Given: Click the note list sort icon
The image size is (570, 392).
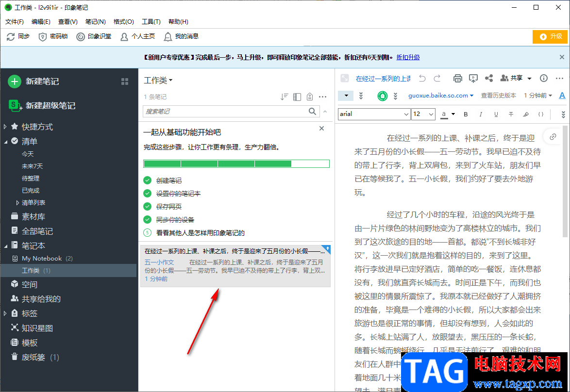Looking at the screenshot, I should pos(285,97).
